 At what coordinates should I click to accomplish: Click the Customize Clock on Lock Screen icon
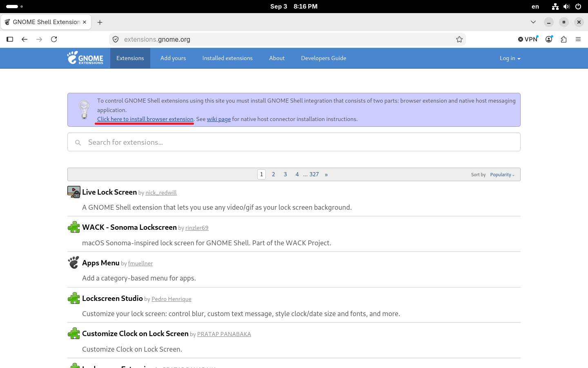point(74,333)
